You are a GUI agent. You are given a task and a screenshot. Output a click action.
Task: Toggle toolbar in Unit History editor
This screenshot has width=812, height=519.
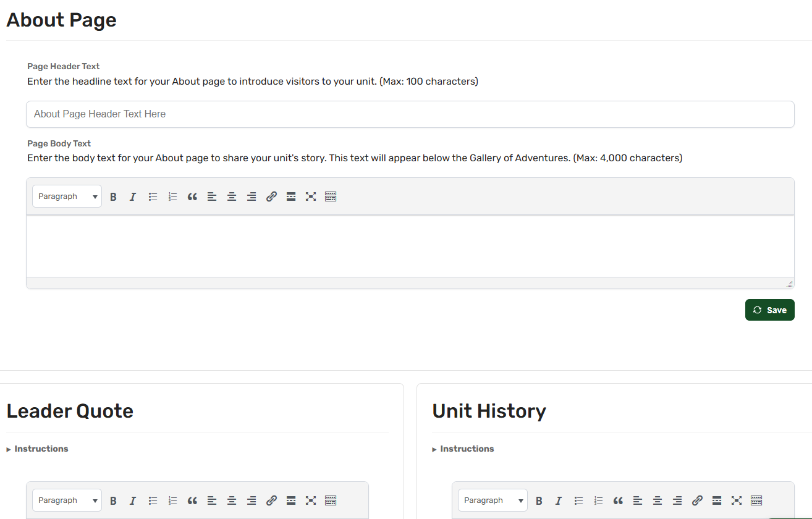point(756,500)
